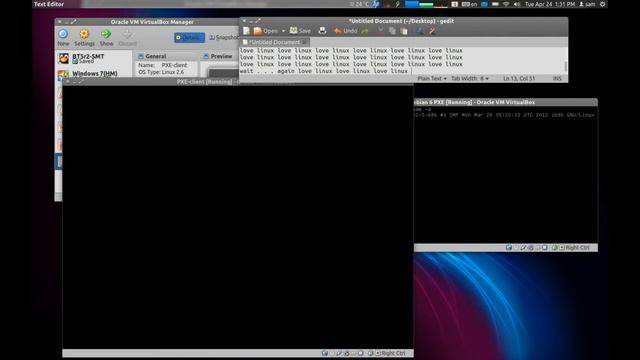This screenshot has width=640, height=360.
Task: Click the keyboard layout 'en' indicator
Action: 469,4
